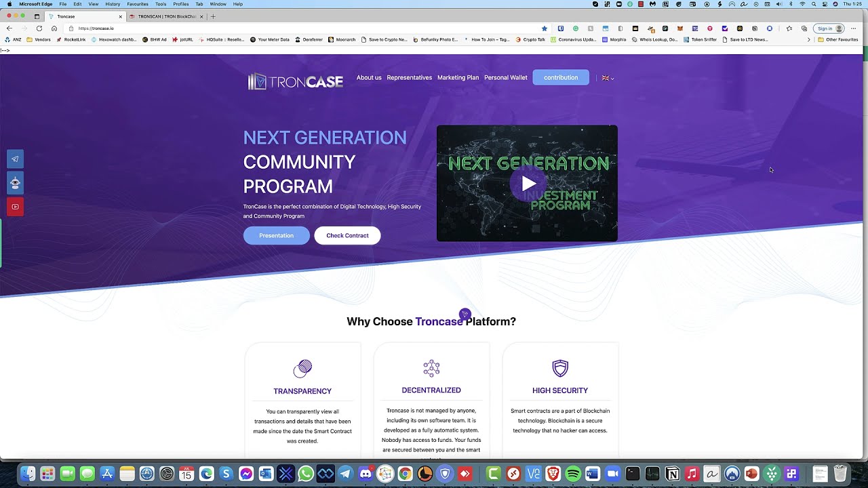This screenshot has width=868, height=488.
Task: Click the TronCase logo in header
Action: pyautogui.click(x=295, y=81)
